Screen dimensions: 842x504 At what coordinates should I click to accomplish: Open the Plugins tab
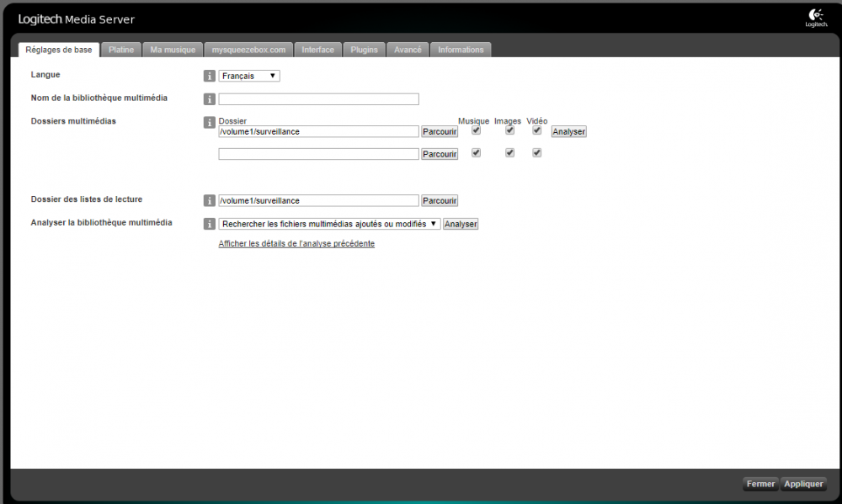[364, 50]
